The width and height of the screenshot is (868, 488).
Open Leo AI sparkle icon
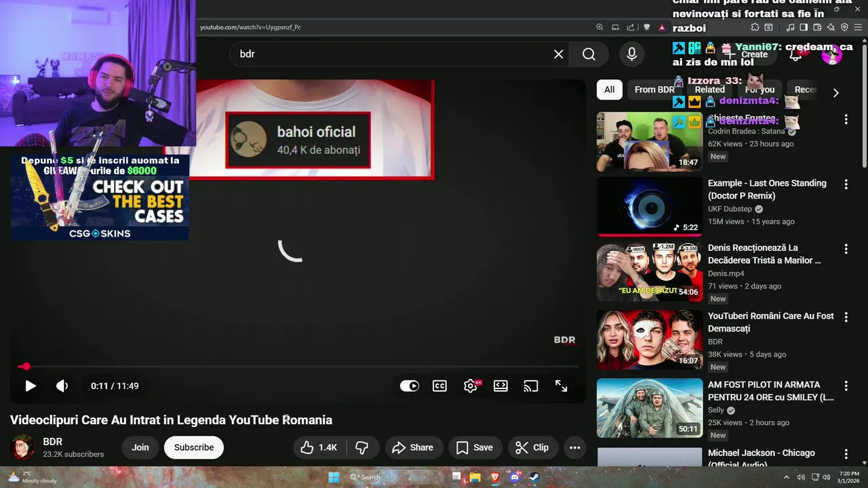[831, 27]
